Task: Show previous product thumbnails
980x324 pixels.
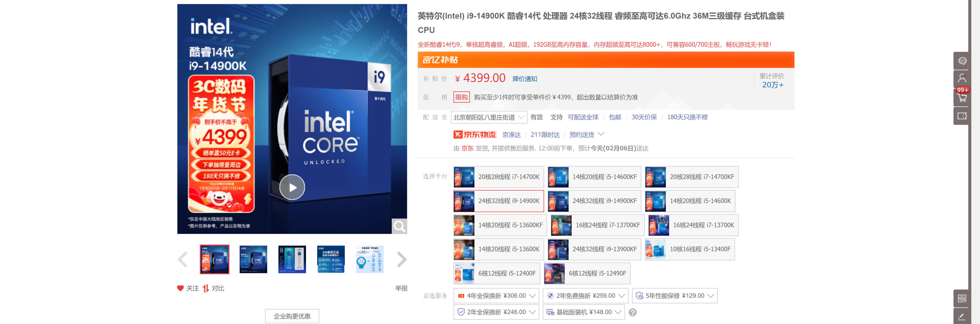Action: click(x=183, y=260)
